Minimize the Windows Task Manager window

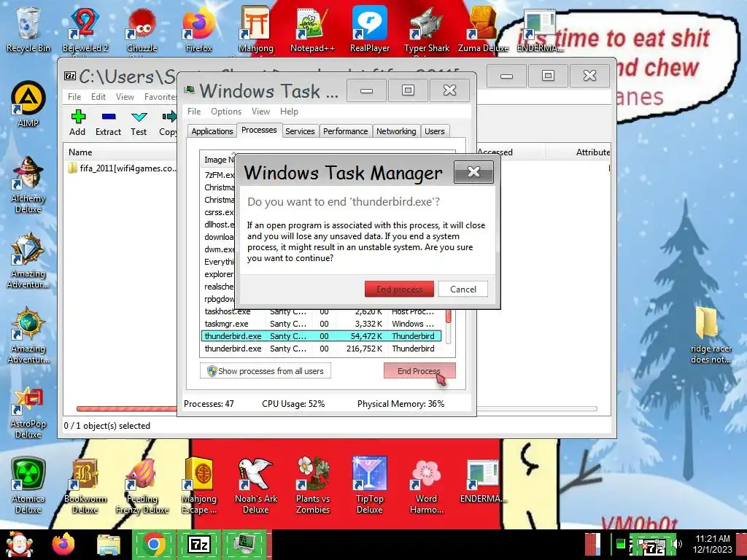pos(366,90)
